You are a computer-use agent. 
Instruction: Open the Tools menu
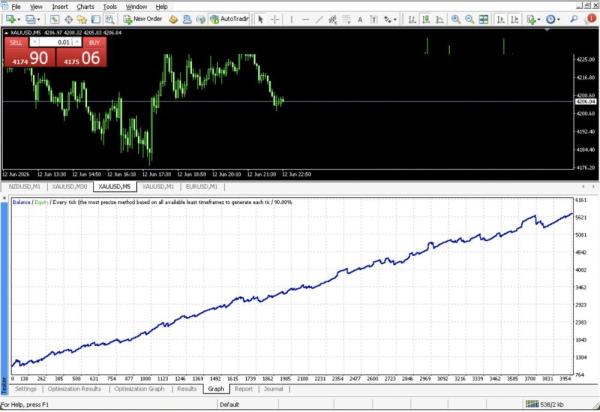(x=110, y=7)
